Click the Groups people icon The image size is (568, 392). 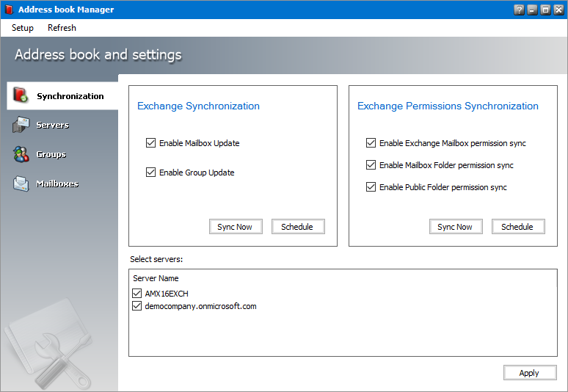(21, 154)
